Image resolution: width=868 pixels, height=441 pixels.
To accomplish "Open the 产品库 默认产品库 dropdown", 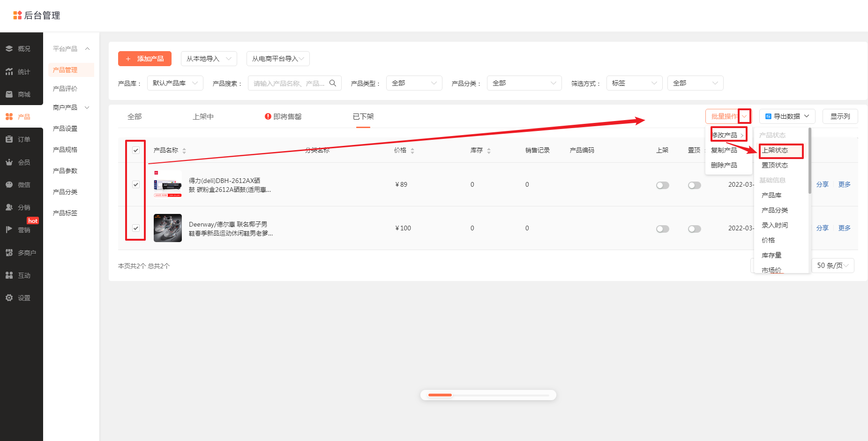I will click(175, 83).
